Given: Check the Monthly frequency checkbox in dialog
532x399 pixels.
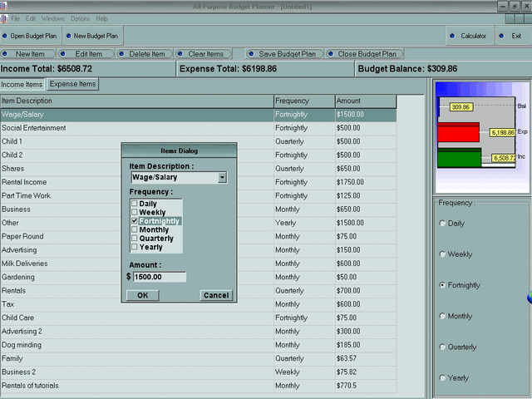Looking at the screenshot, I should point(135,229).
